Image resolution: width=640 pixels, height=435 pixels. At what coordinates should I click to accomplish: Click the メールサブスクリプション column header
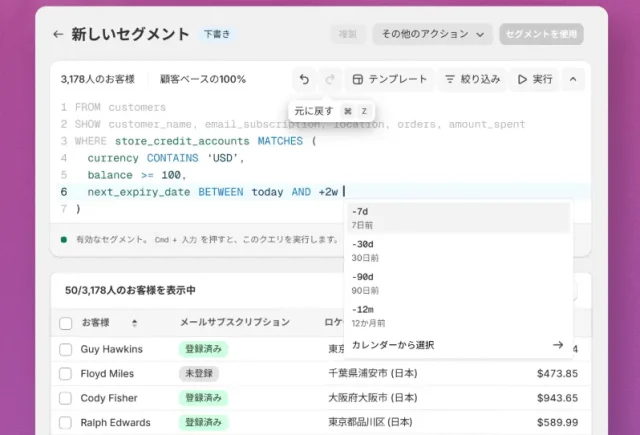pyautogui.click(x=235, y=322)
